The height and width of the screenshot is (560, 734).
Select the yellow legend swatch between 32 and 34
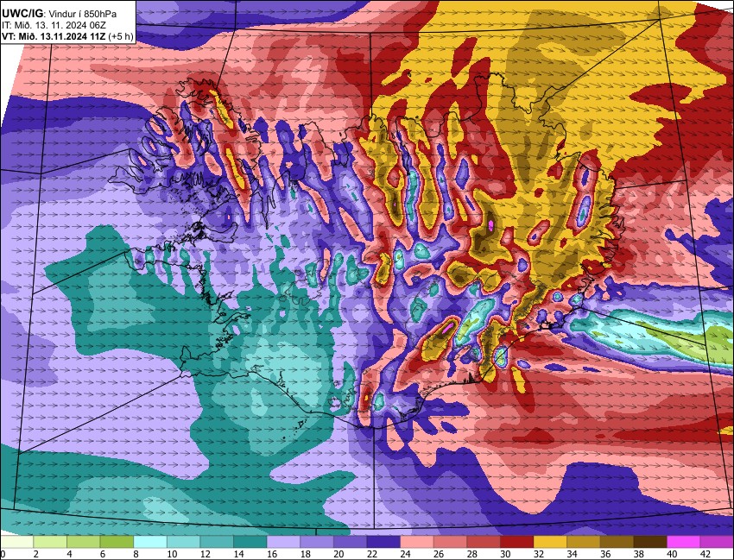tap(550, 542)
